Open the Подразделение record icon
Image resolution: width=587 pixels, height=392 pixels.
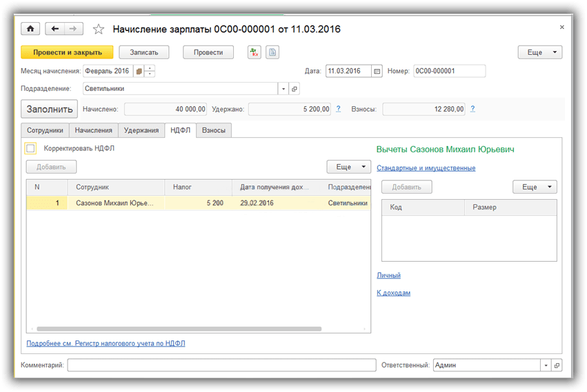[295, 89]
